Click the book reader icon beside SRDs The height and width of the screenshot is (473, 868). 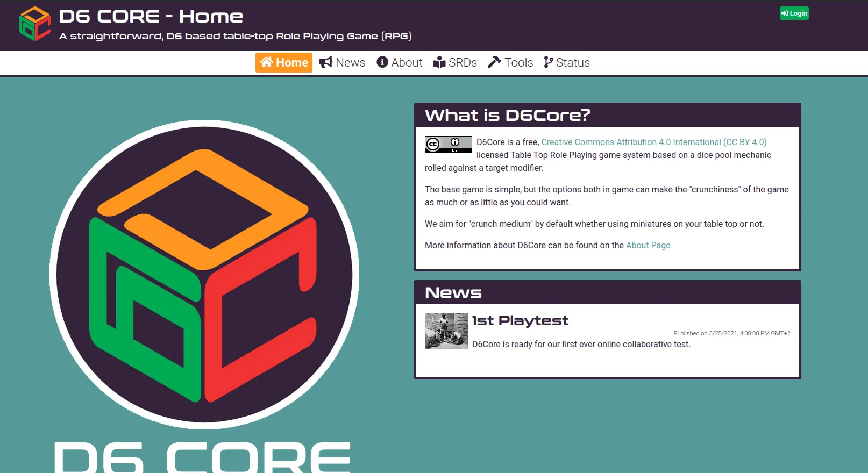[x=439, y=62]
